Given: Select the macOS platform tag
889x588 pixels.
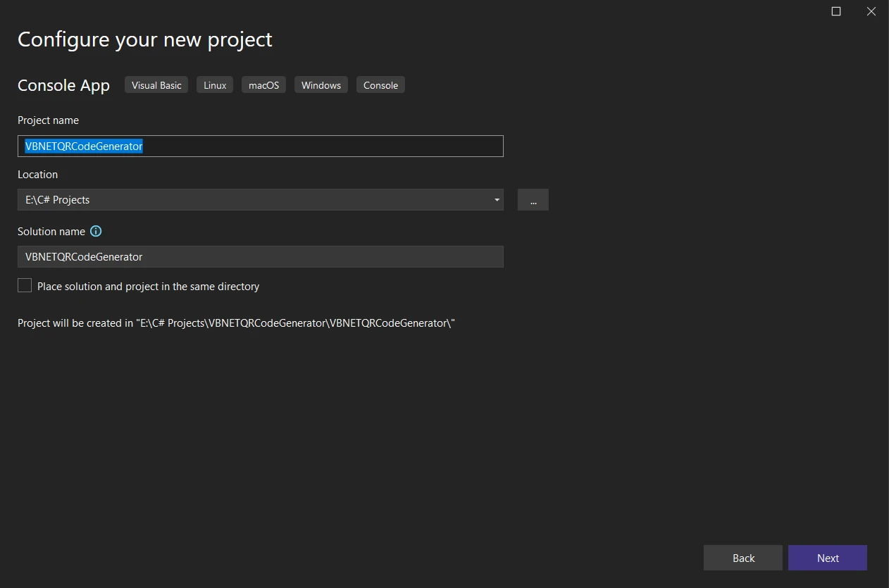Looking at the screenshot, I should [263, 85].
